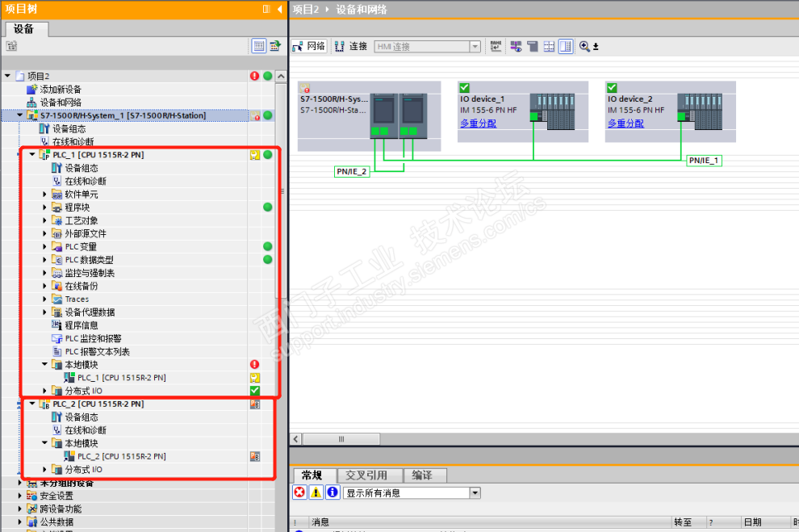
Task: Click the zoom magnifier icon
Action: (584, 46)
